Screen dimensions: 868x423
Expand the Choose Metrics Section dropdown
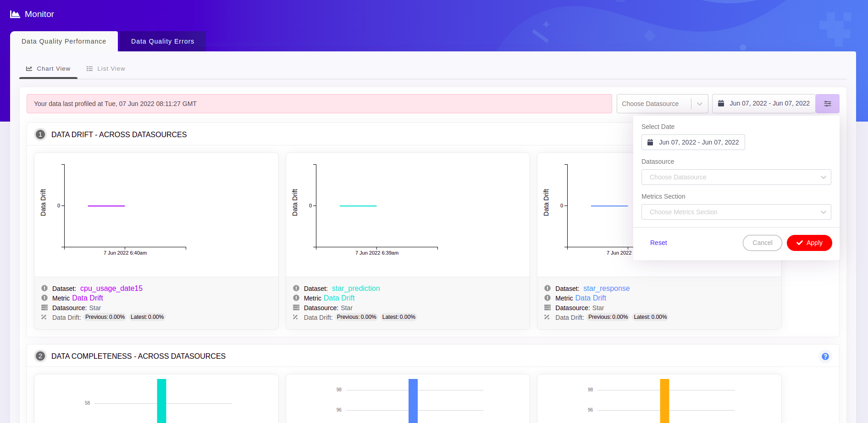click(735, 212)
